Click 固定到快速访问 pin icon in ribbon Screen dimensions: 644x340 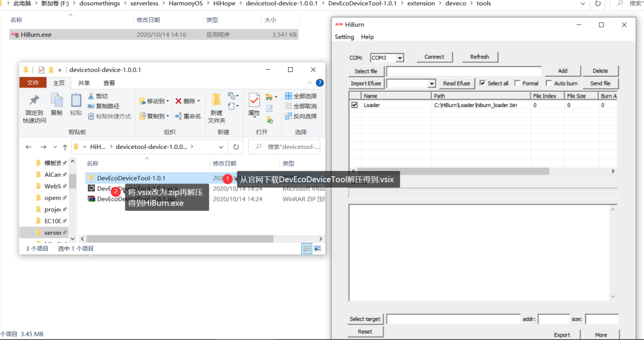pyautogui.click(x=34, y=100)
